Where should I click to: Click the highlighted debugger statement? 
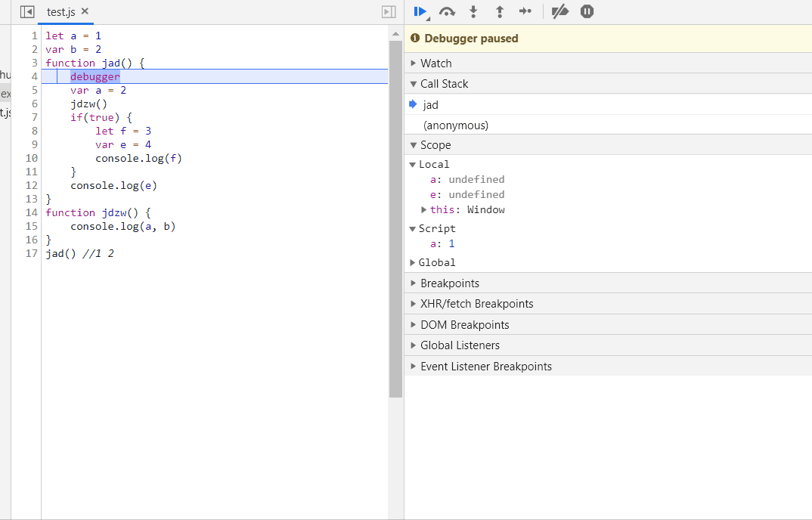point(95,76)
